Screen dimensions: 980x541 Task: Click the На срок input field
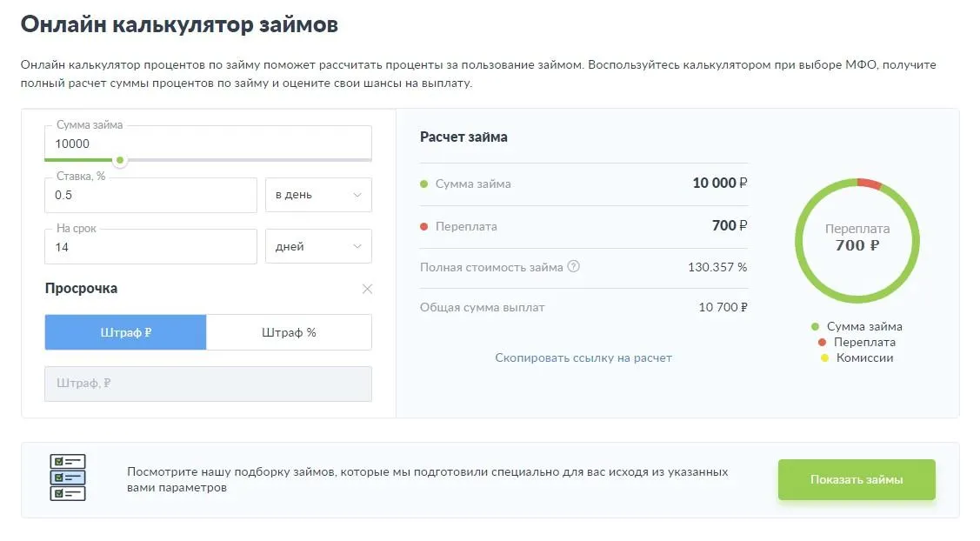pyautogui.click(x=150, y=247)
